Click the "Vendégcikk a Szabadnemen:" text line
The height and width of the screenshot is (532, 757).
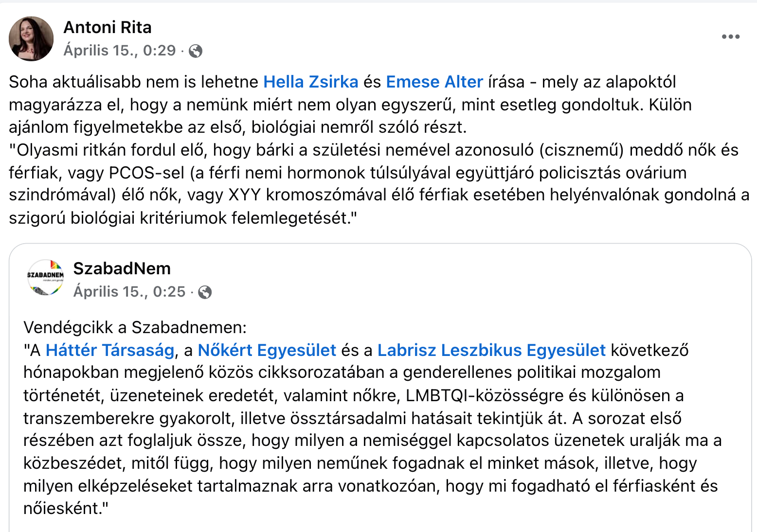coord(135,327)
